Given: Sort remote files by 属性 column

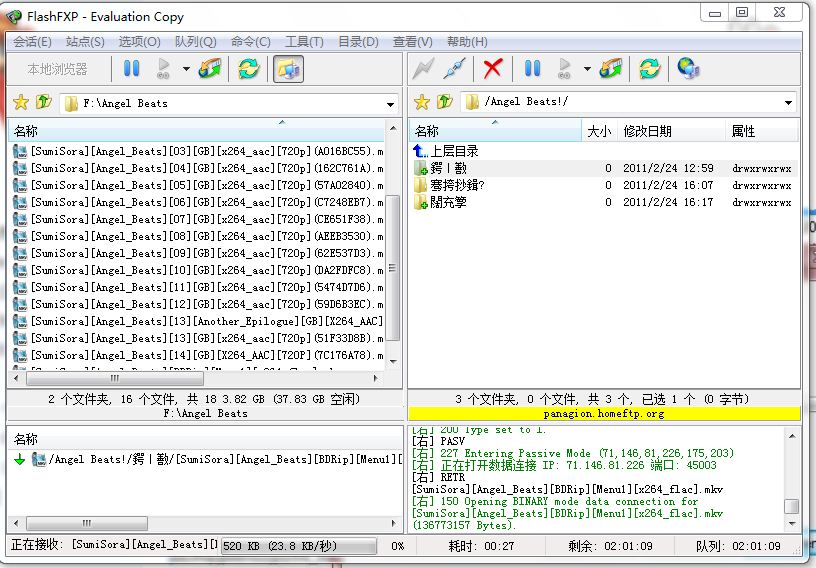Looking at the screenshot, I should coord(761,131).
